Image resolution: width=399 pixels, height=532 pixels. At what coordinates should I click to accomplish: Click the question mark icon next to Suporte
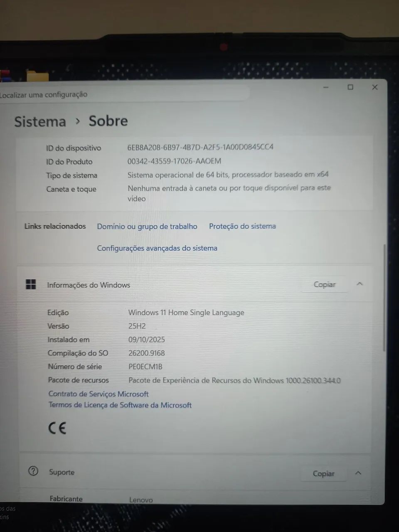click(33, 471)
